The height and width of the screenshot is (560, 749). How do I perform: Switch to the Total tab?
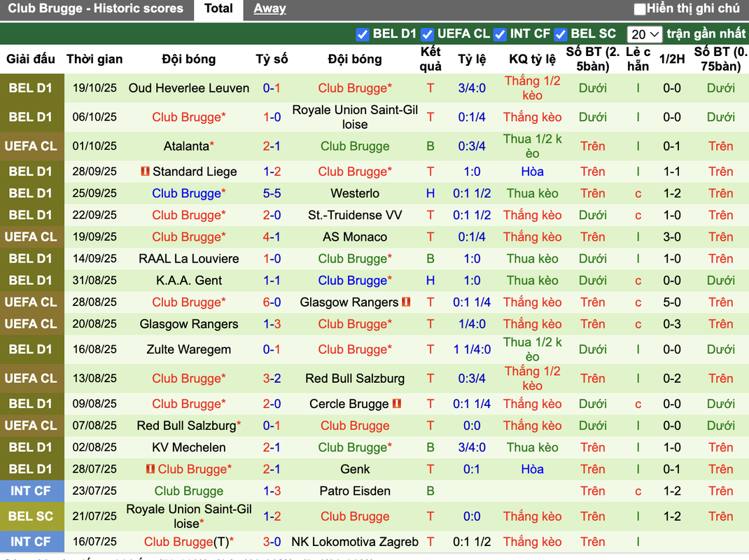[218, 8]
